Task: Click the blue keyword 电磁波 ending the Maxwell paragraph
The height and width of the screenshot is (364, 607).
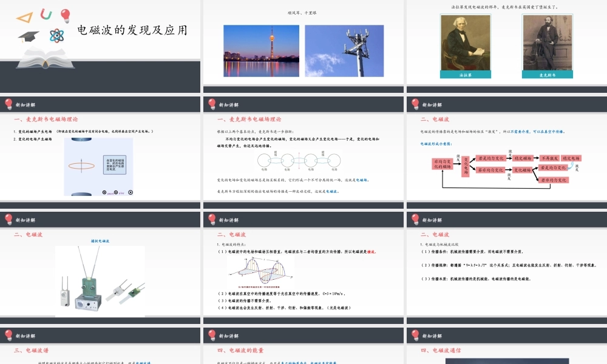Action: (332, 192)
